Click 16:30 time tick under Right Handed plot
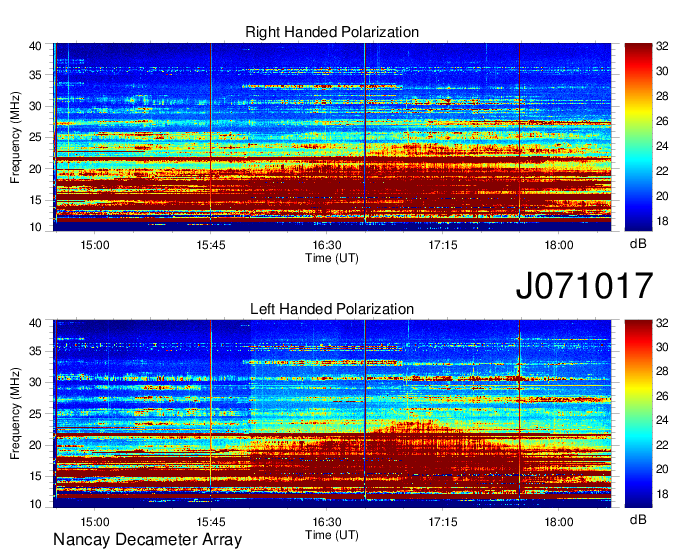The height and width of the screenshot is (552, 680). (327, 245)
